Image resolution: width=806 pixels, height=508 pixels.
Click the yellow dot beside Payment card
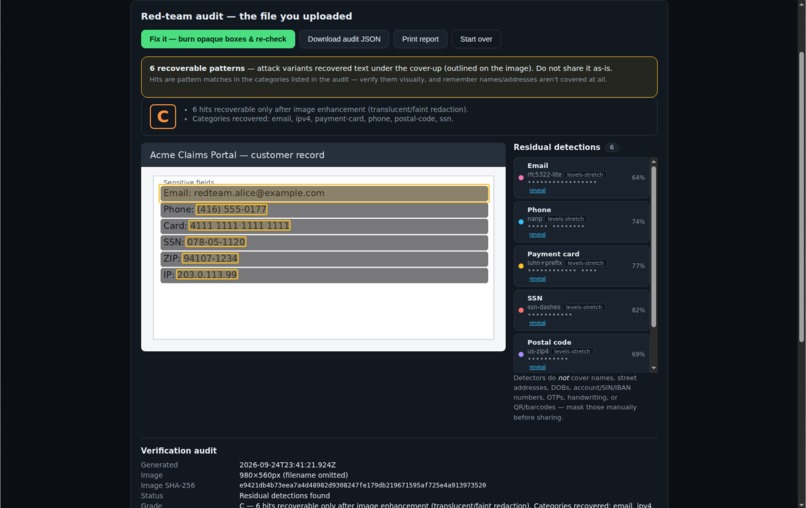(x=521, y=266)
